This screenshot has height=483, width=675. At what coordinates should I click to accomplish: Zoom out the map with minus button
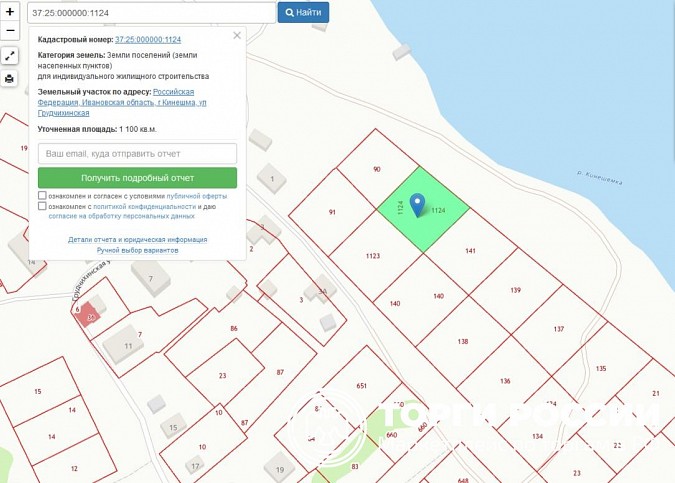[10, 31]
